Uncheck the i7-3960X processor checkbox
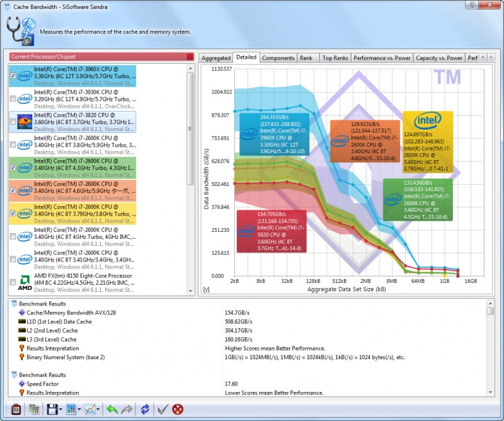Screen dimensions: 504x421 click(13, 76)
